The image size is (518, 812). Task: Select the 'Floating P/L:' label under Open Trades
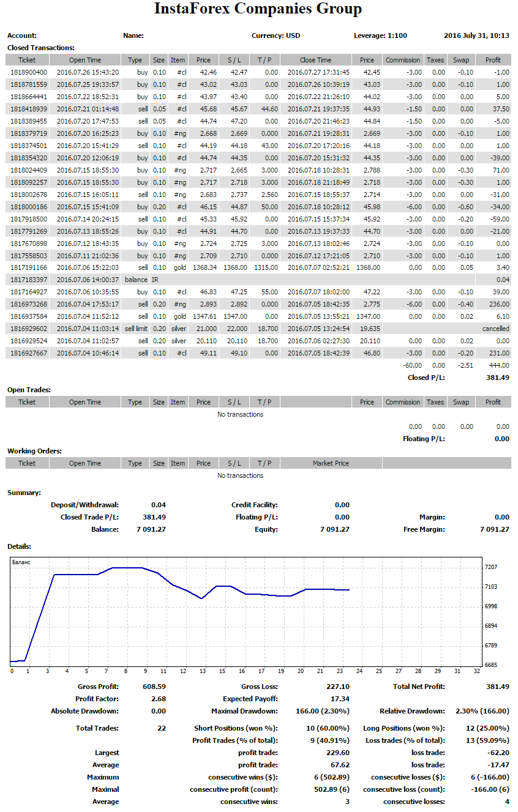[x=424, y=439]
